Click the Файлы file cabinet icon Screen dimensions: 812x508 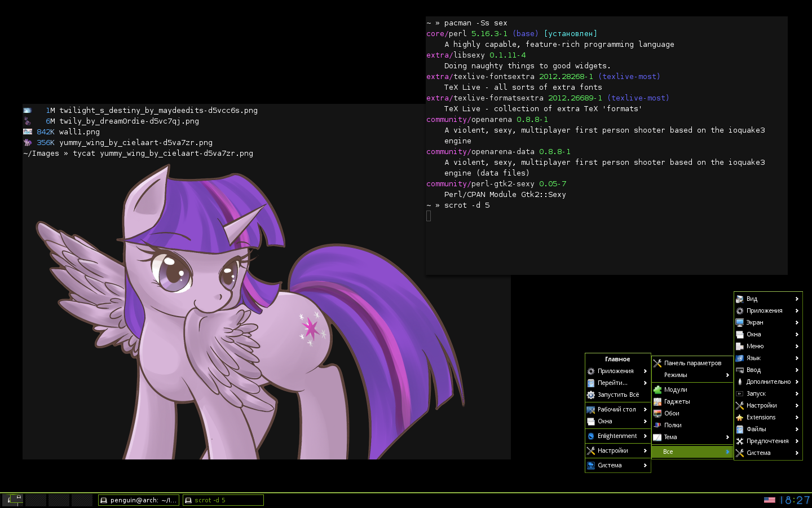pyautogui.click(x=740, y=429)
